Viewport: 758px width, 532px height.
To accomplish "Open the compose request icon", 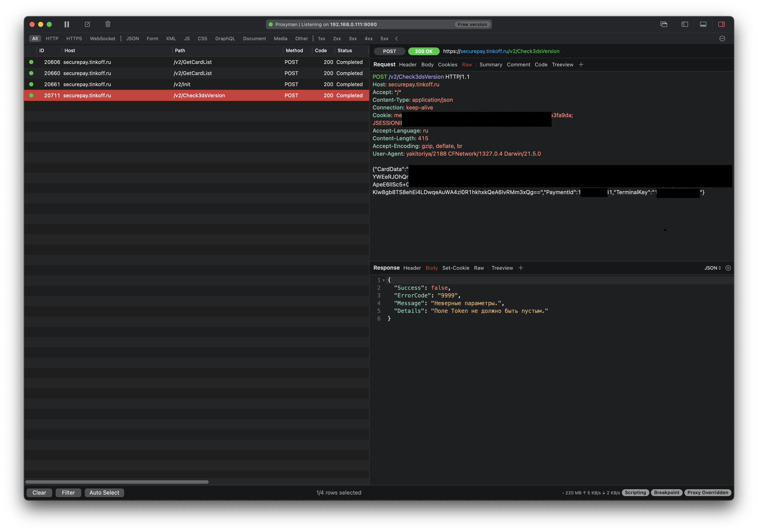I will (88, 24).
